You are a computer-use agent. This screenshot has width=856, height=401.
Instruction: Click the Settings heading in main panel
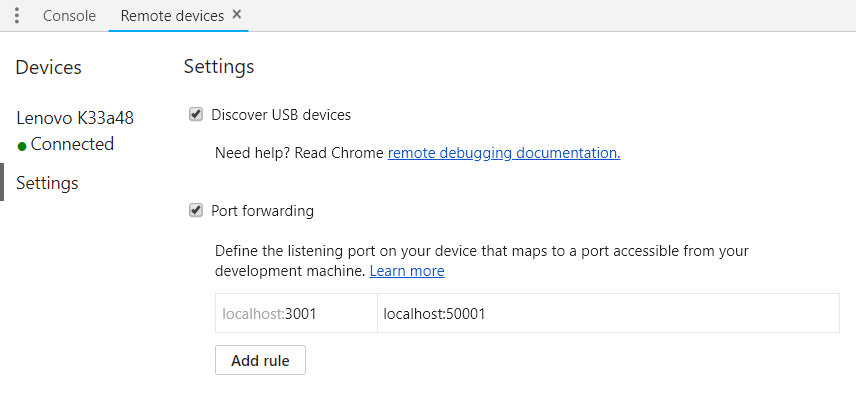[219, 67]
